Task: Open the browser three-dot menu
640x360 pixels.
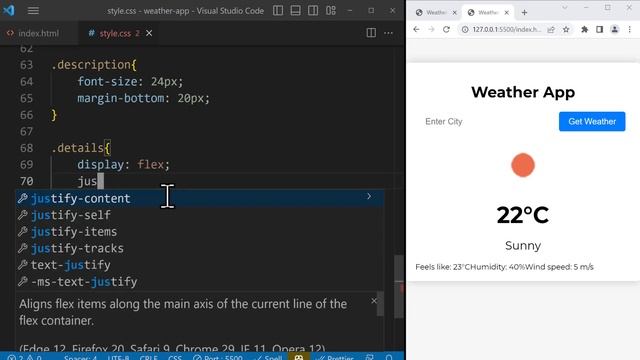Action: [x=630, y=29]
